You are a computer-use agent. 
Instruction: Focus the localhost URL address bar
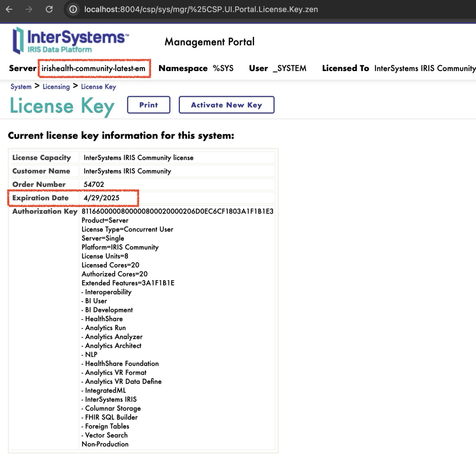tap(201, 9)
